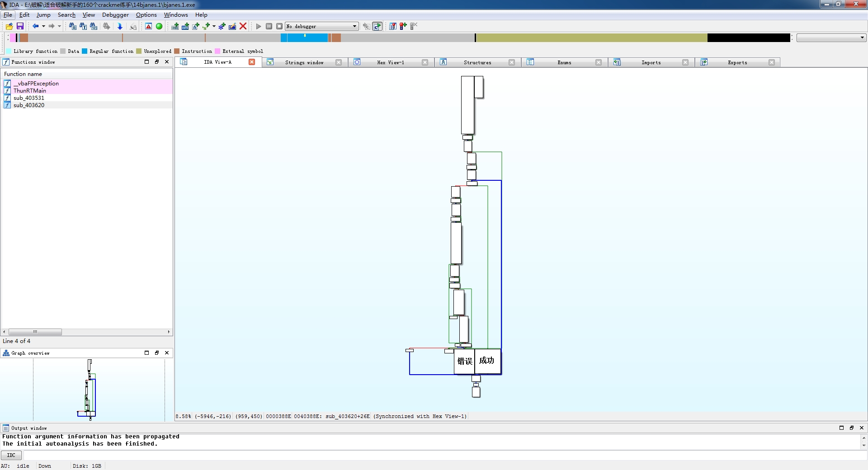The width and height of the screenshot is (868, 470).
Task: Click the add breakpoint toolbar icon
Action: pyautogui.click(x=403, y=26)
